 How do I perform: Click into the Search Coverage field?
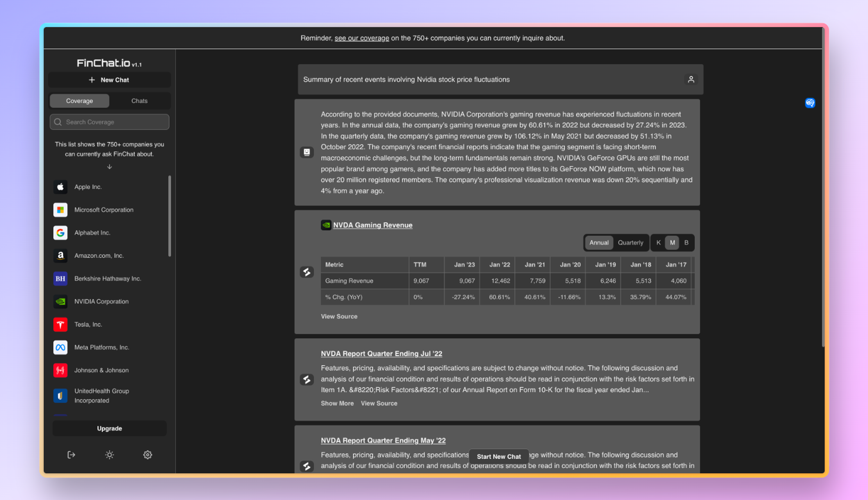coord(109,122)
